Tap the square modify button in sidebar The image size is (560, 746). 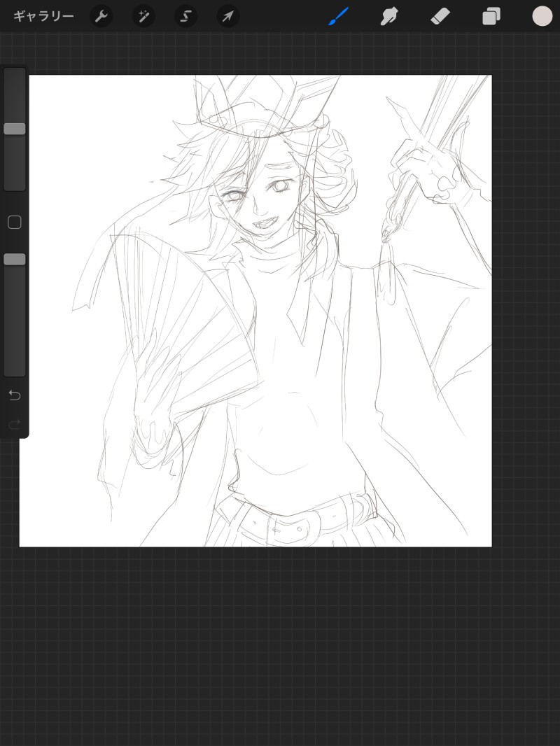[15, 222]
